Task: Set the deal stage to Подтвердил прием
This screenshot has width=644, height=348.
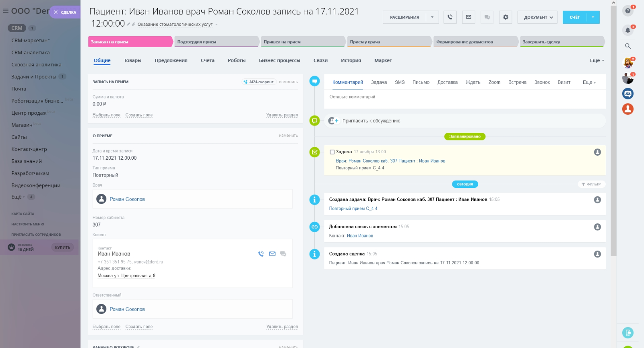Action: pyautogui.click(x=217, y=42)
